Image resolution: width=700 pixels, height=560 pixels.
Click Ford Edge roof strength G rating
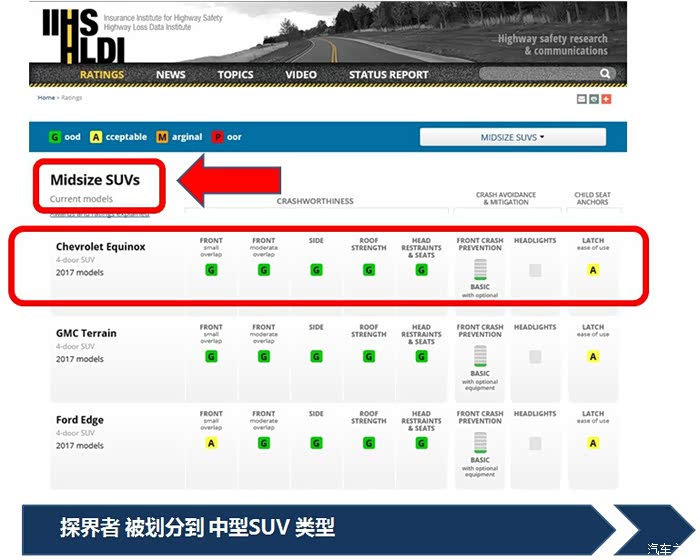point(369,443)
